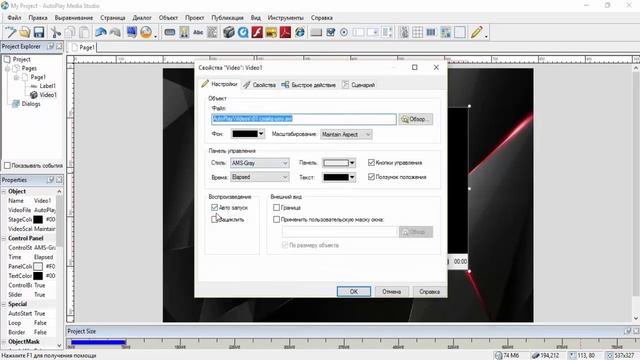
Task: Select Page1 node in Project Explorer
Action: tap(38, 77)
